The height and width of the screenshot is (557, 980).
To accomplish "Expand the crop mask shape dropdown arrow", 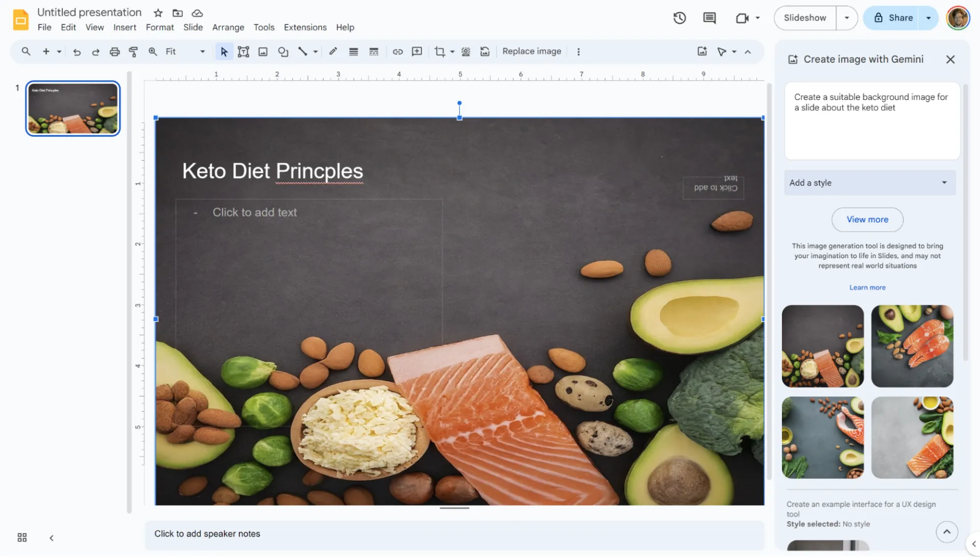I will point(452,52).
